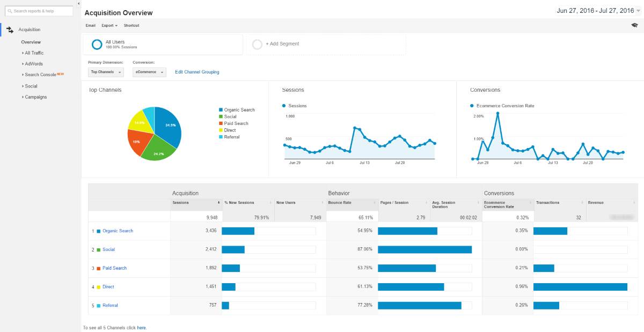Open the eCommerce conversion dropdown
Screen dimensions: 644x332
tap(149, 71)
